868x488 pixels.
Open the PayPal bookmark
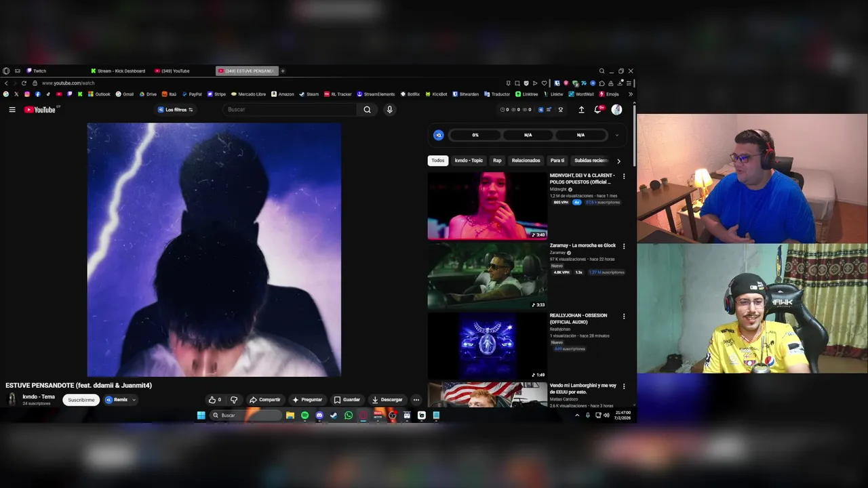click(191, 94)
